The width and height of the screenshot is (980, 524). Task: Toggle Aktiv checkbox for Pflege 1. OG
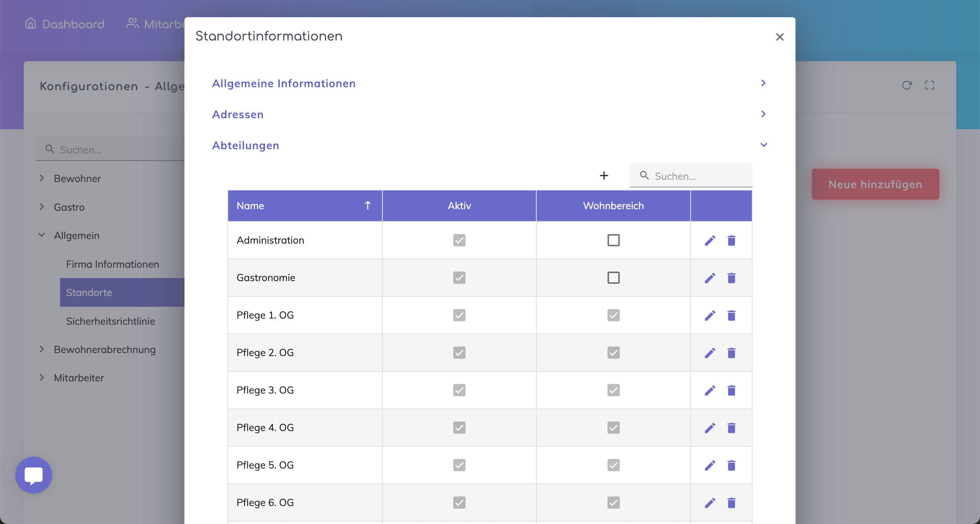459,315
